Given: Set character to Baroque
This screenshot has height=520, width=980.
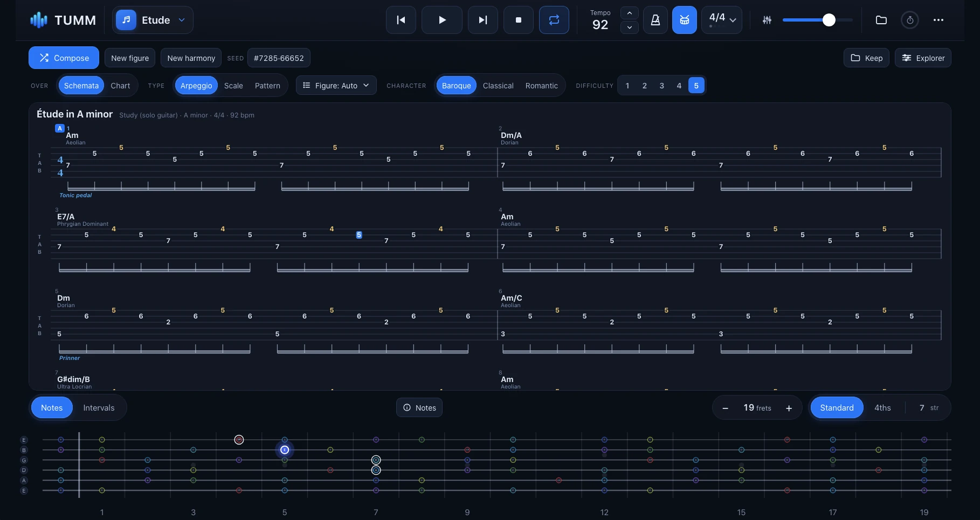Looking at the screenshot, I should pos(457,85).
